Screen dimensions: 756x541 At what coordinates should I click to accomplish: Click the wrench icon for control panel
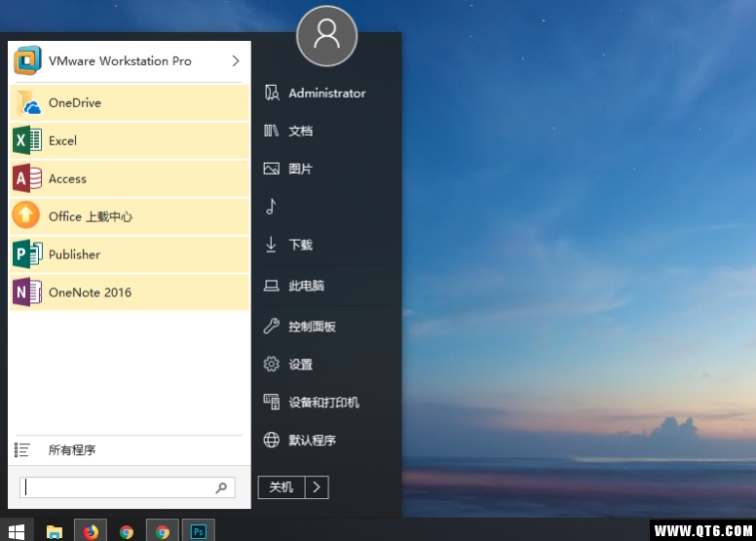tap(271, 327)
